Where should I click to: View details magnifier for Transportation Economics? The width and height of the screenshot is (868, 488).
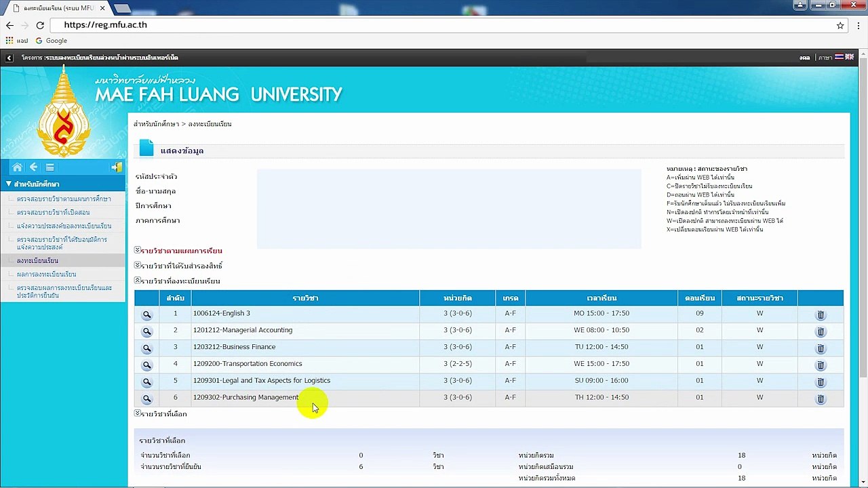pos(146,365)
